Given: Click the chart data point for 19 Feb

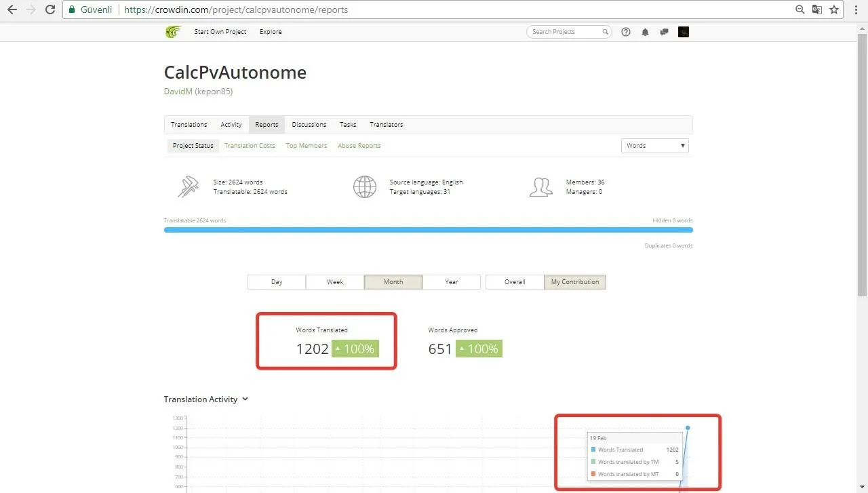Looking at the screenshot, I should pyautogui.click(x=688, y=428).
